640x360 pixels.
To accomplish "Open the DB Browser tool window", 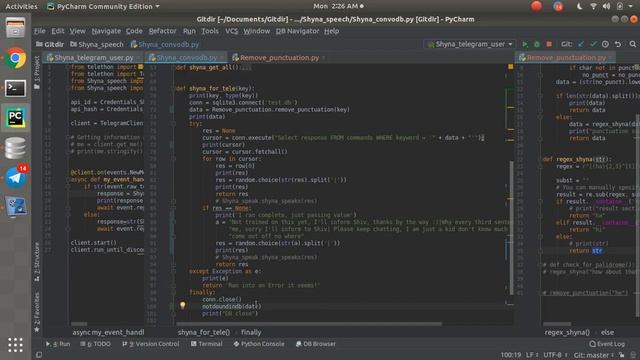I will [316, 344].
